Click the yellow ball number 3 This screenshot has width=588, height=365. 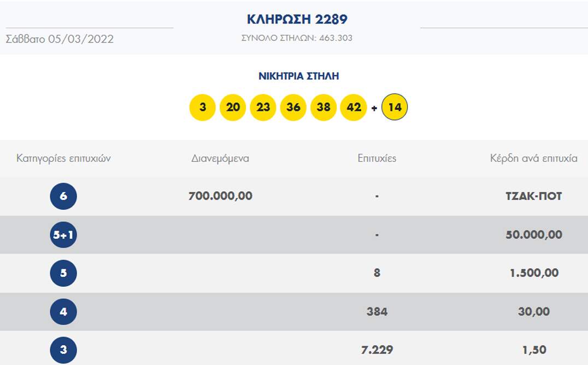[x=203, y=107]
